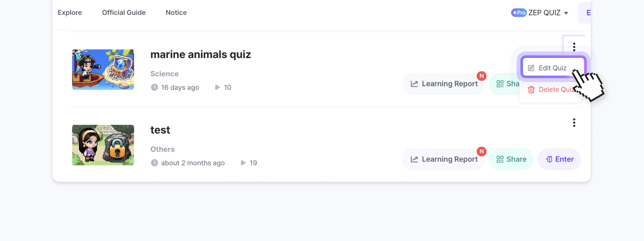This screenshot has width=644, height=241.
Task: Click the marine animals quiz title
Action: 200,54
